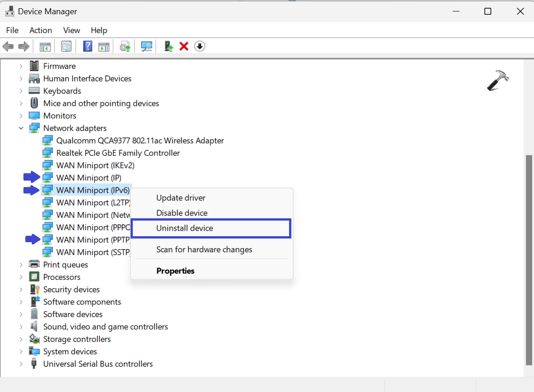
Task: Select Update driver in context menu
Action: click(x=181, y=198)
